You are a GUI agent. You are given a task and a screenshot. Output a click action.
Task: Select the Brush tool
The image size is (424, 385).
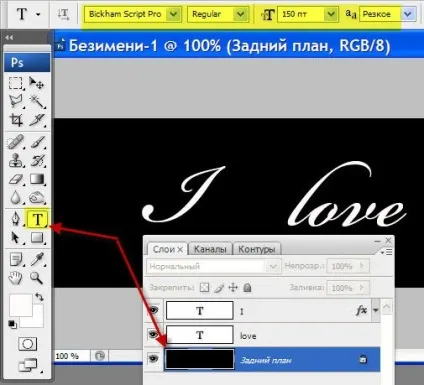click(x=37, y=142)
